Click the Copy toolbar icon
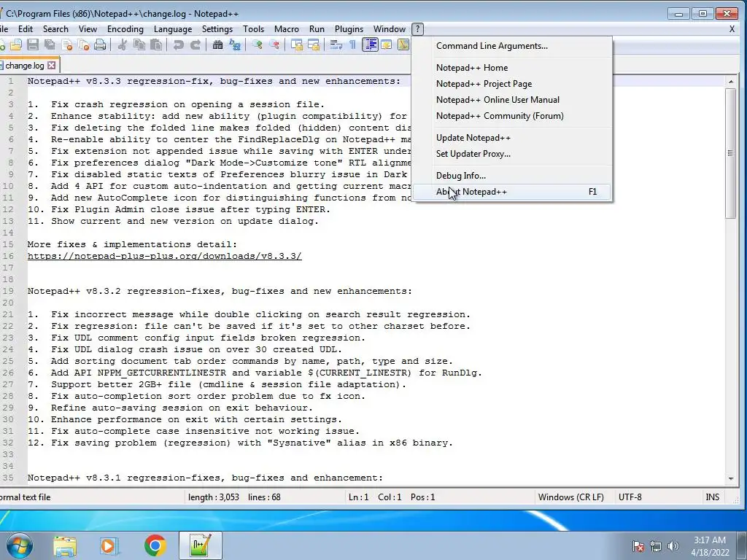747x560 pixels. [x=139, y=44]
